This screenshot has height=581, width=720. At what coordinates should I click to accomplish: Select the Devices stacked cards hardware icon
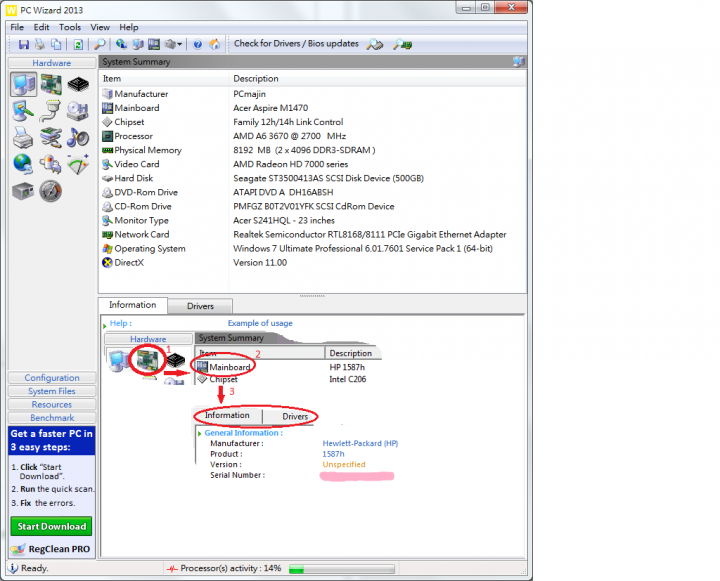pyautogui.click(x=51, y=138)
